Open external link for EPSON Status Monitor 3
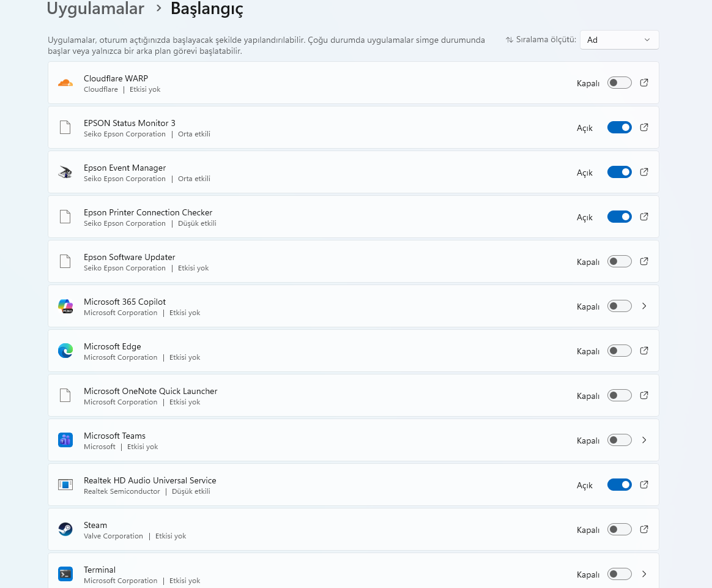712x588 pixels. (x=644, y=128)
